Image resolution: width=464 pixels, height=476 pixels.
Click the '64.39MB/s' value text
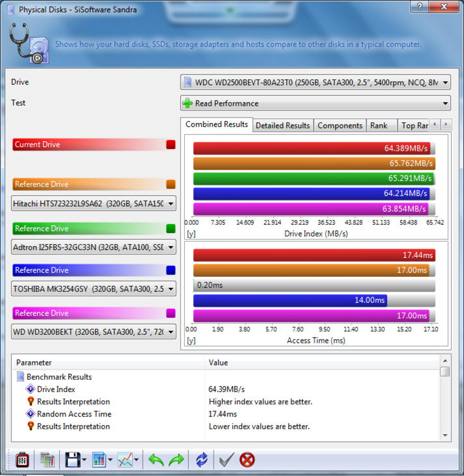pyautogui.click(x=227, y=389)
